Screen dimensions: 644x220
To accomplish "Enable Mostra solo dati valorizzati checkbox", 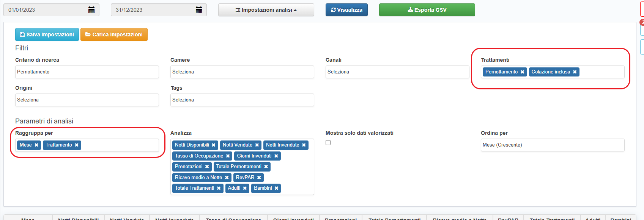I will tap(328, 143).
